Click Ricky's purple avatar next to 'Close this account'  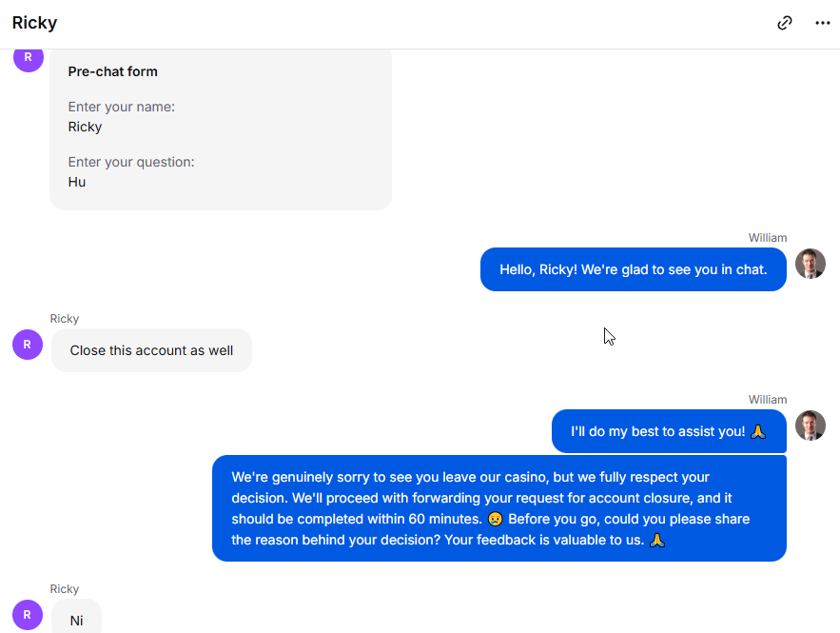coord(28,345)
